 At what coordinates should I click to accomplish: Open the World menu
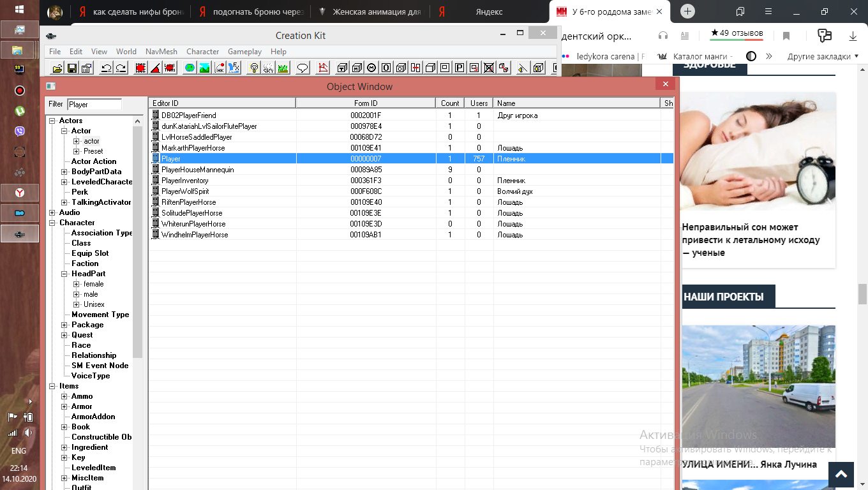[126, 52]
